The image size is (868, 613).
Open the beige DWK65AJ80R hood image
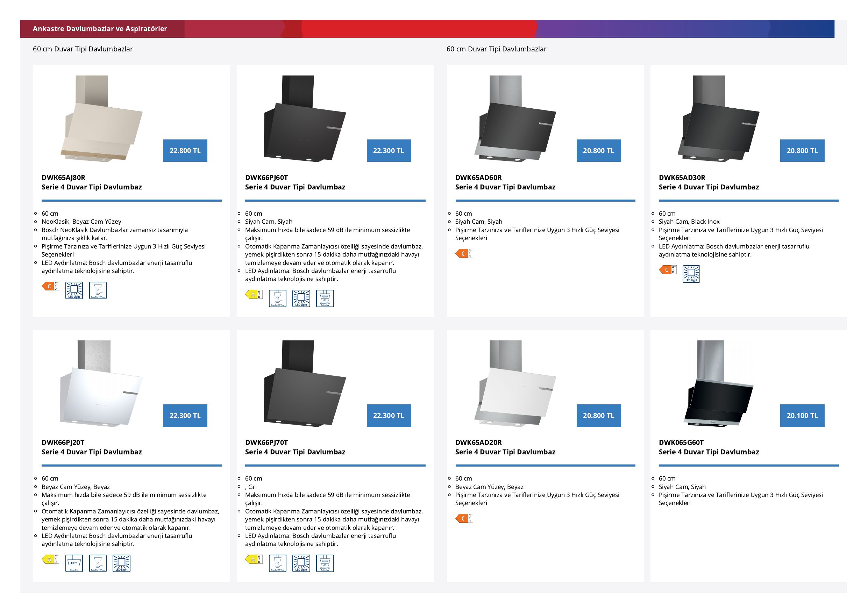coord(101,118)
